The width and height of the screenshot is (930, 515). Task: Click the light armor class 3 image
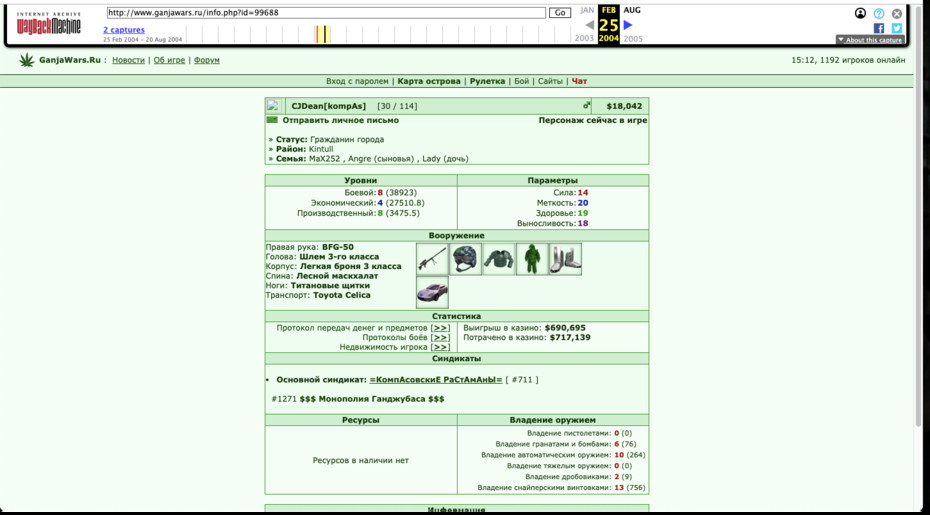tap(498, 259)
